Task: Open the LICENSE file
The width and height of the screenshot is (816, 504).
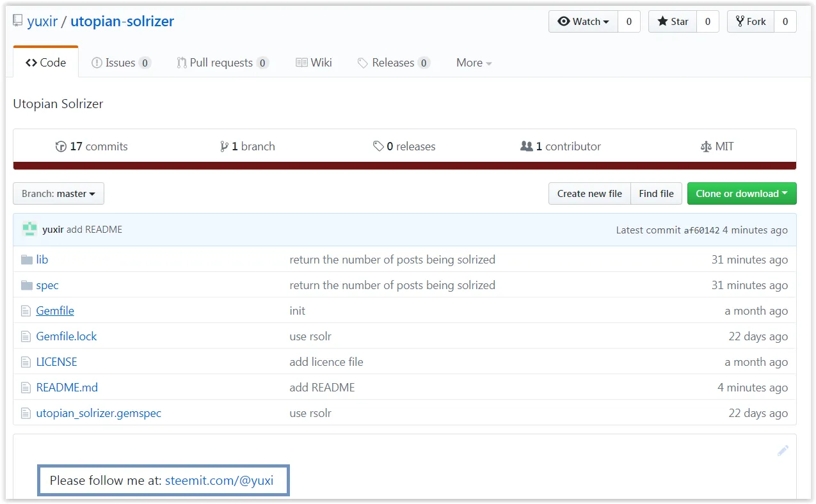Action: point(56,362)
